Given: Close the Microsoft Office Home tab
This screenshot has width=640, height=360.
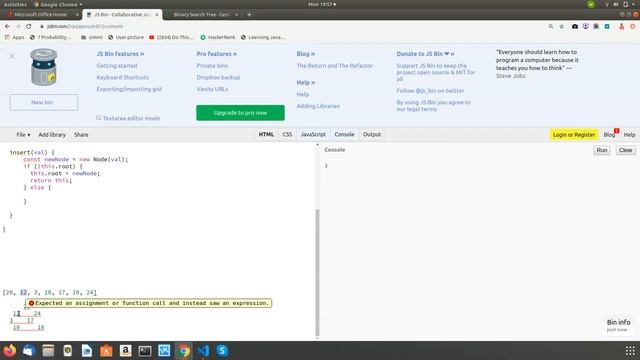Looking at the screenshot, I should tap(77, 15).
